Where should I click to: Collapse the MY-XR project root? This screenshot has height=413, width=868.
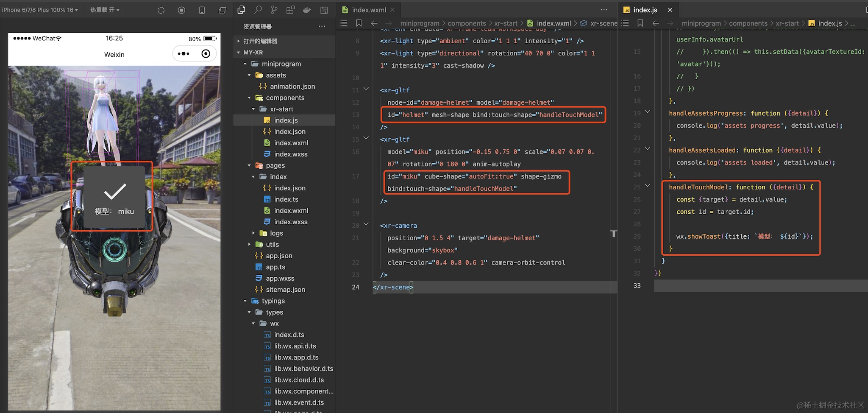click(x=239, y=53)
